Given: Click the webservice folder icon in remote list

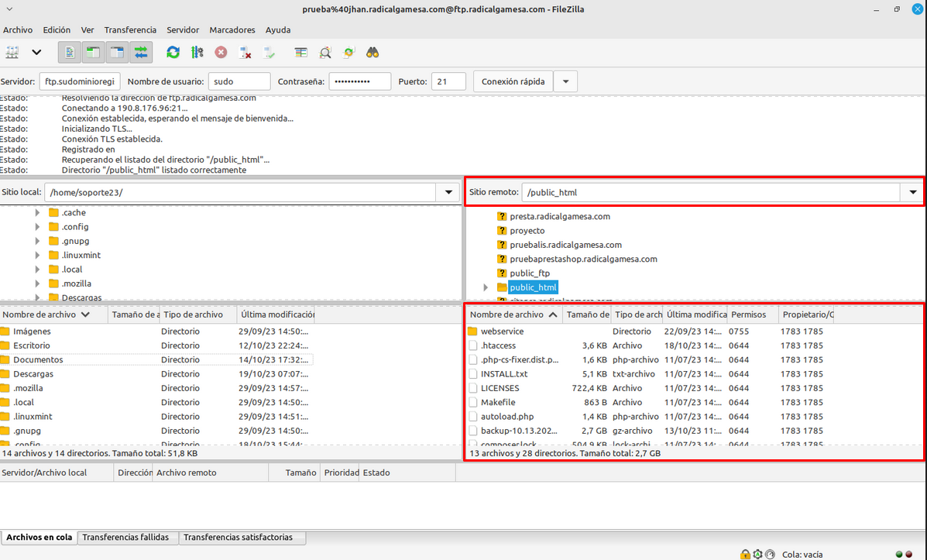Looking at the screenshot, I should pyautogui.click(x=472, y=332).
